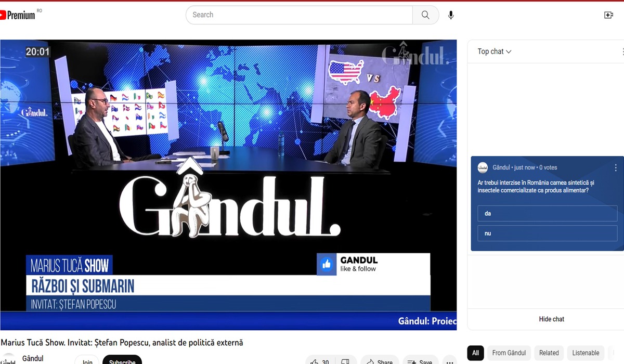Start voice search with the microphone

pos(451,15)
